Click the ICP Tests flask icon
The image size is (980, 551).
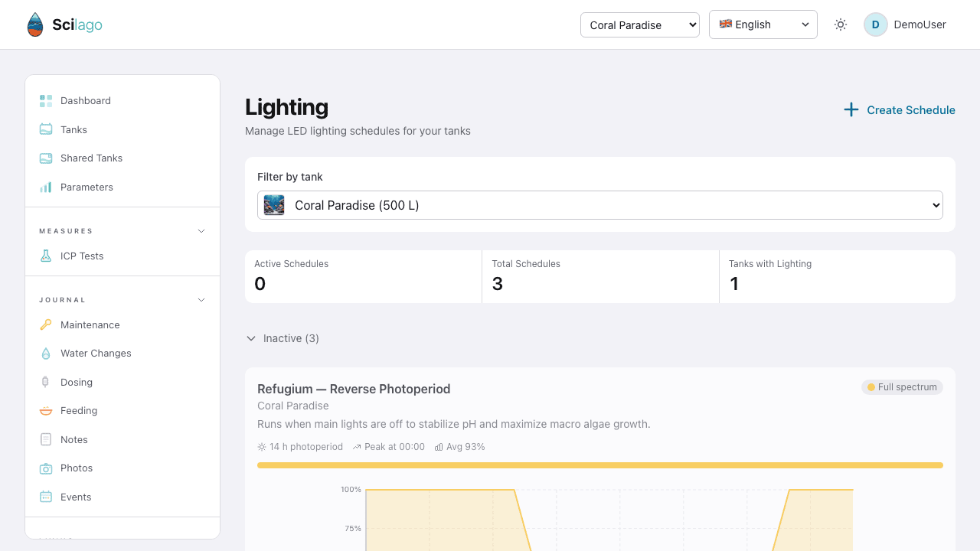point(46,256)
